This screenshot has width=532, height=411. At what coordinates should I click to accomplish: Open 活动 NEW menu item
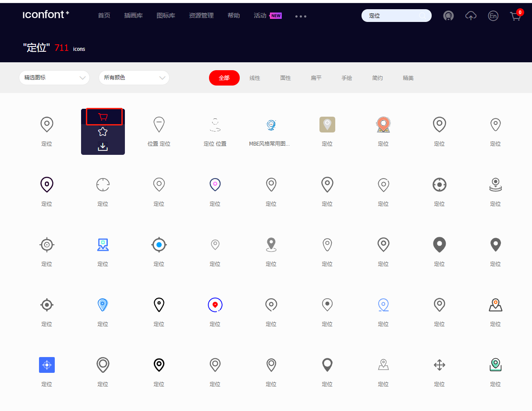267,16
